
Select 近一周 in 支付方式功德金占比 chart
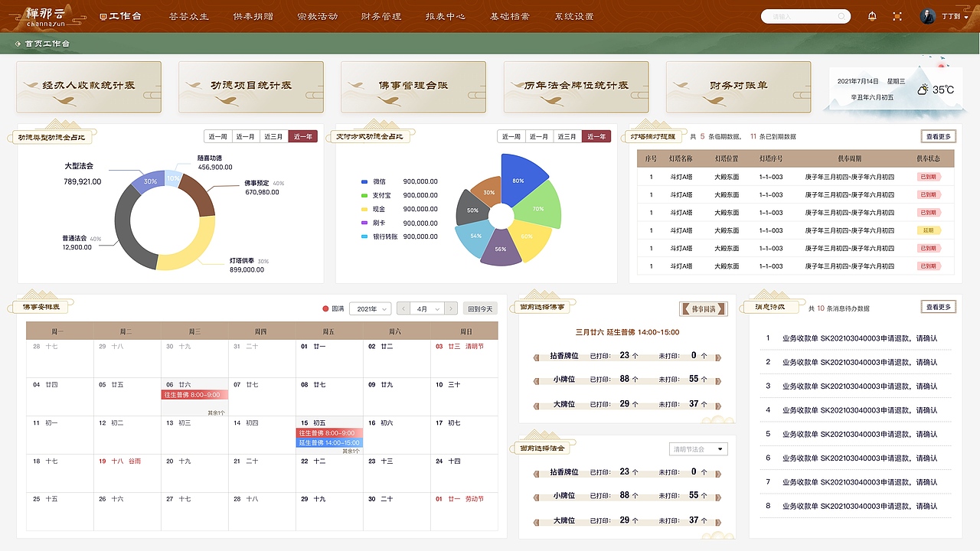click(x=511, y=136)
